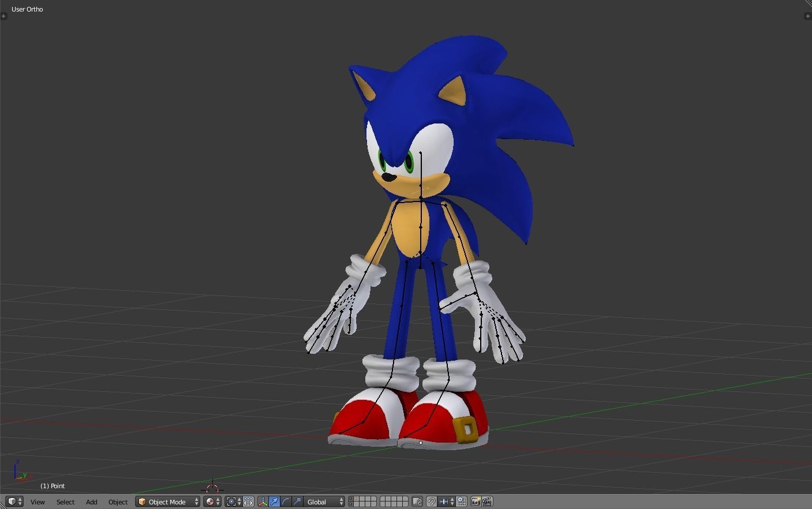Toggle the 3D manipulator widget
Screen dimensions: 812x509
263,501
